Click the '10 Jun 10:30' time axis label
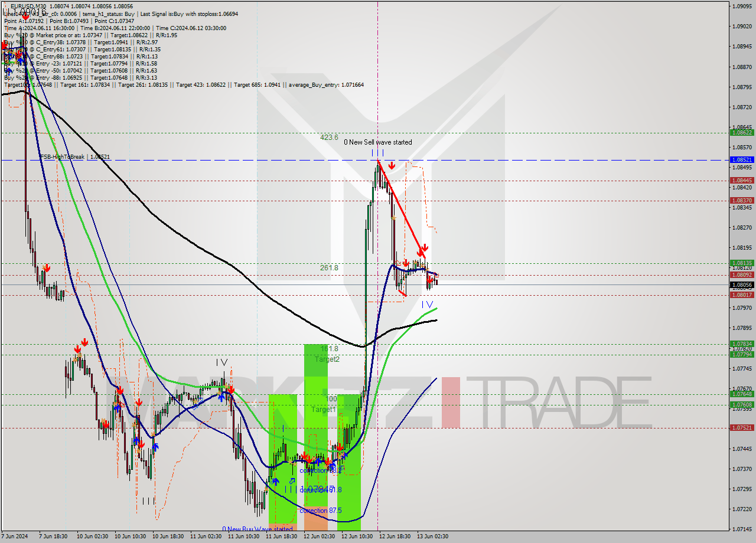756x543 pixels. tap(130, 537)
